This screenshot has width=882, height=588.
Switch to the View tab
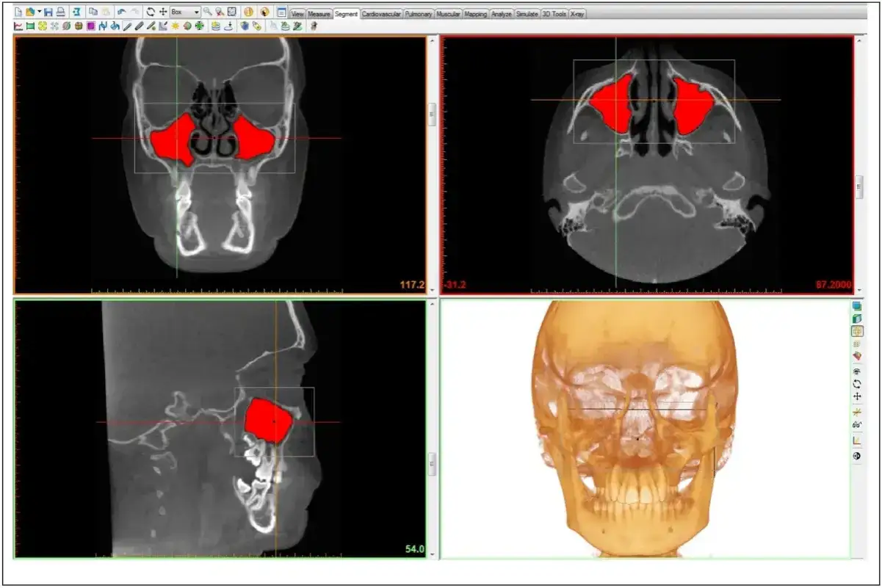coord(297,14)
